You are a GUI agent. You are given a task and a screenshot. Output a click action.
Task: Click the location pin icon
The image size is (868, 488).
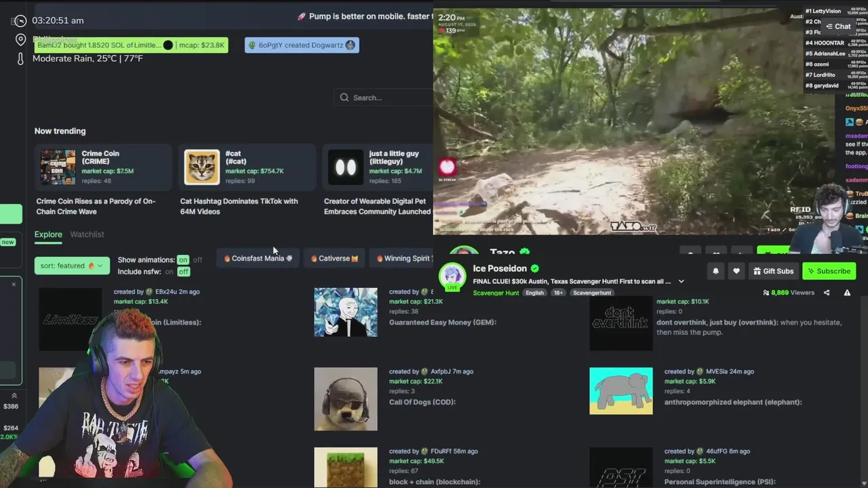(x=20, y=39)
